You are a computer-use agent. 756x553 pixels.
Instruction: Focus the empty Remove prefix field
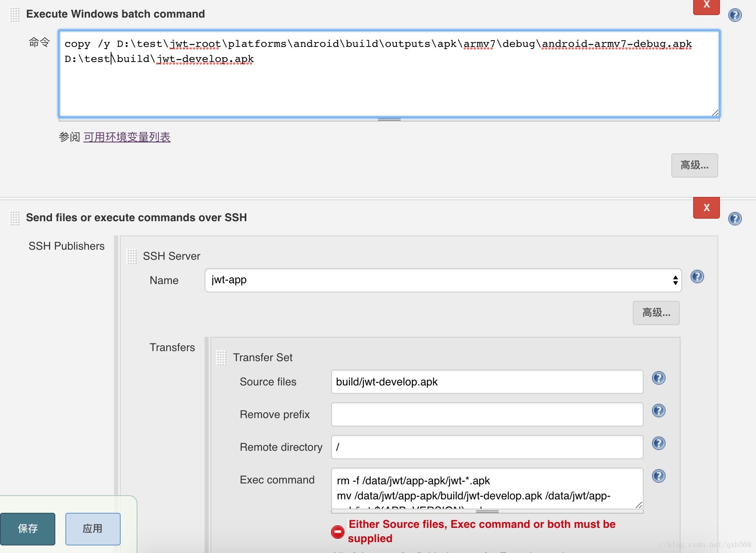(x=487, y=414)
